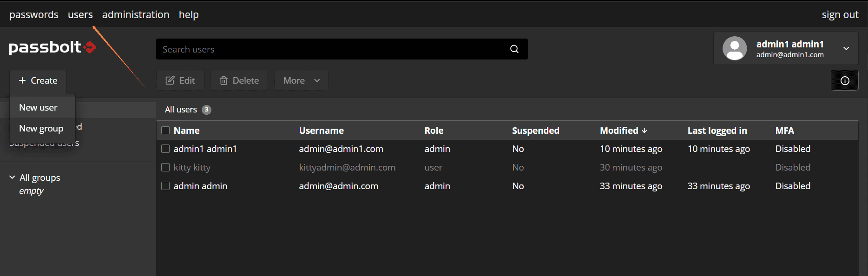The height and width of the screenshot is (276, 868).
Task: Click the 'user' role cell
Action: (x=433, y=167)
